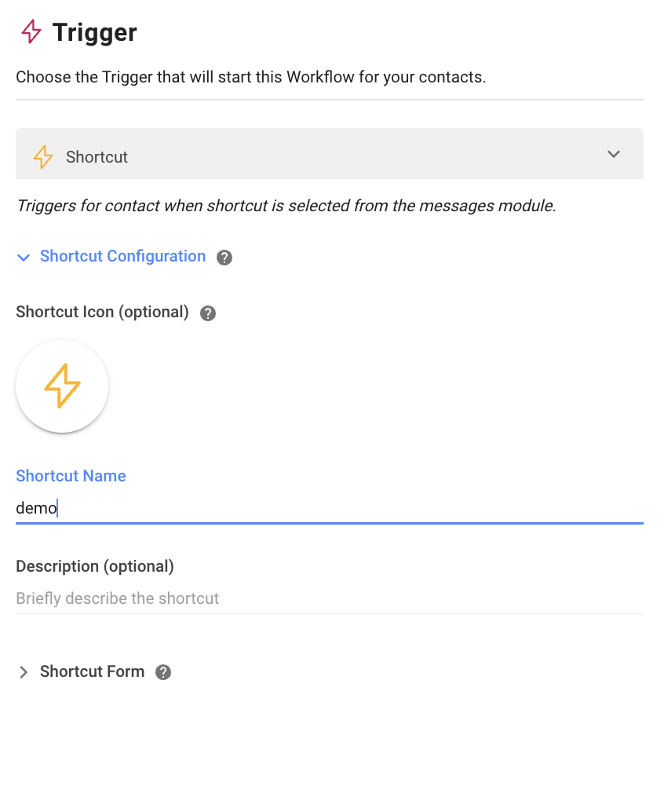664x812 pixels.
Task: Click the yellow Shortcut lightning icon
Action: pos(43,156)
